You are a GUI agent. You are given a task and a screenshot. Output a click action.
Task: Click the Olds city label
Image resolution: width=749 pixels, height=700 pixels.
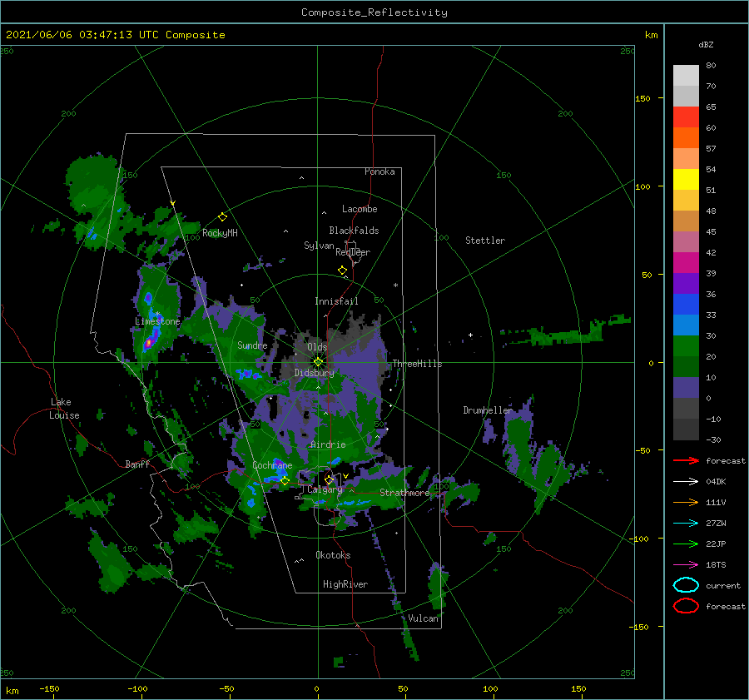click(x=317, y=347)
